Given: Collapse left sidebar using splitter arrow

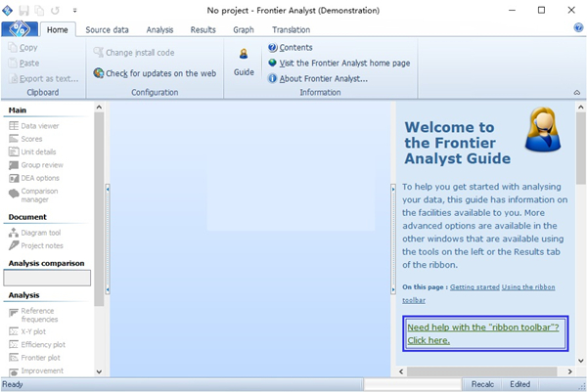Looking at the screenshot, I should click(x=106, y=188).
